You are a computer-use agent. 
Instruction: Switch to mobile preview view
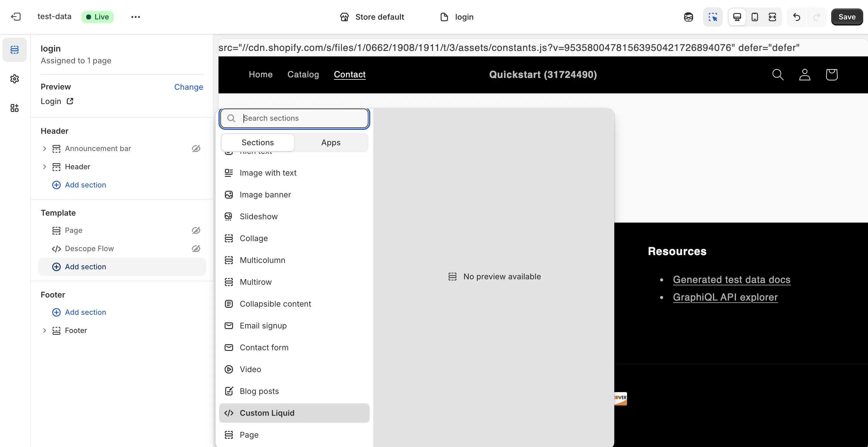coord(755,17)
